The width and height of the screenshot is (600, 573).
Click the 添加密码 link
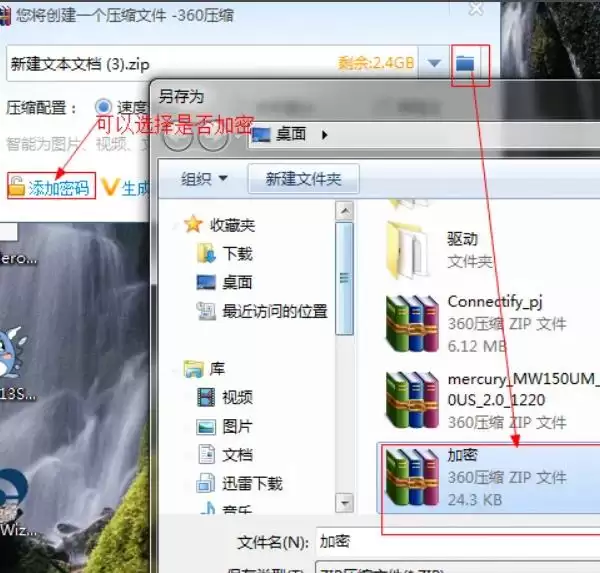pyautogui.click(x=59, y=188)
